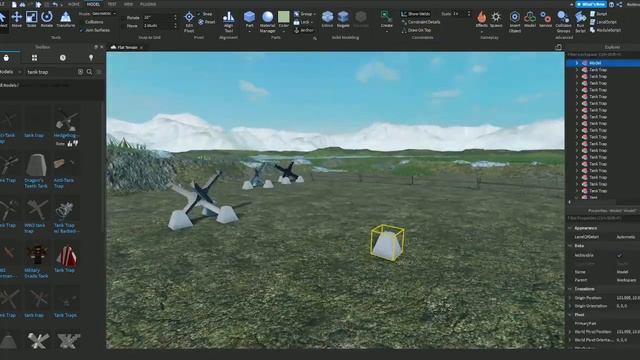
Task: Insert a Spawn location
Action: click(x=496, y=19)
